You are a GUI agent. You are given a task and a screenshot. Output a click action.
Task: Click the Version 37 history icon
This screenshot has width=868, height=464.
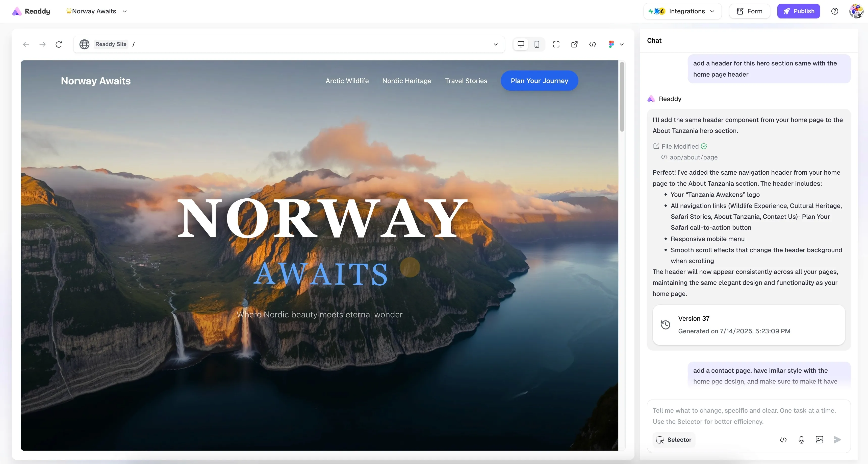click(x=666, y=325)
